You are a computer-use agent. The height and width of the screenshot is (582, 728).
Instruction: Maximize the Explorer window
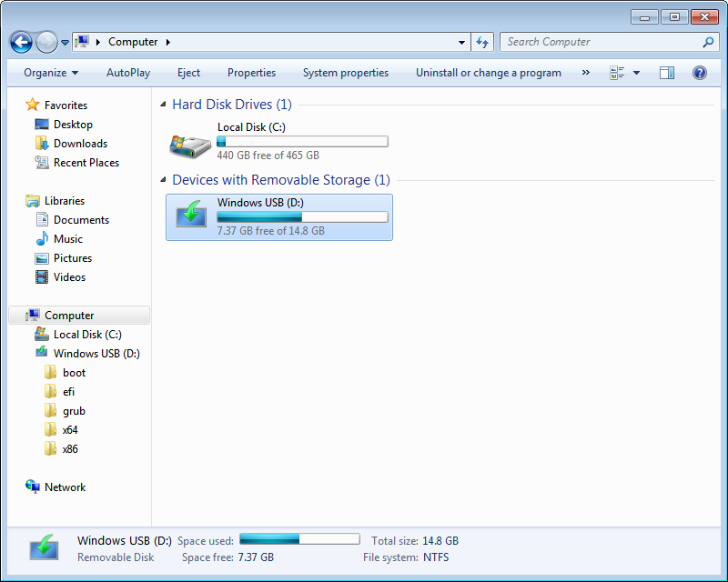coord(674,16)
